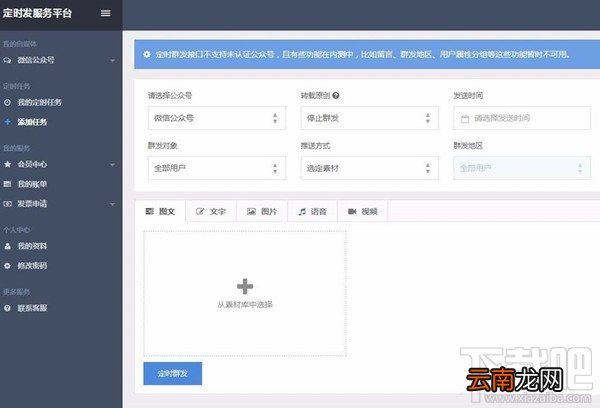Expand the 微信公众号 sidebar arrow
The width and height of the screenshot is (600, 408).
112,60
